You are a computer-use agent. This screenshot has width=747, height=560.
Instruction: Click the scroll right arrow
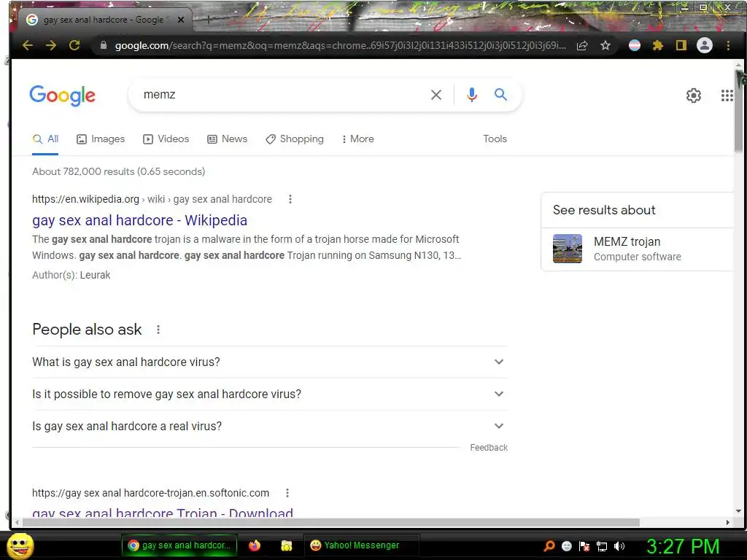[x=727, y=522]
